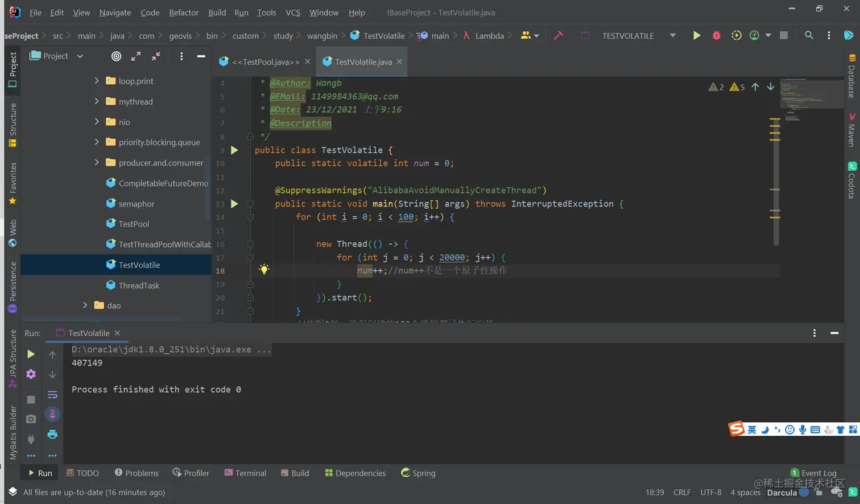Click the UTF-8 encoding in status bar
This screenshot has height=504, width=860.
[x=710, y=492]
